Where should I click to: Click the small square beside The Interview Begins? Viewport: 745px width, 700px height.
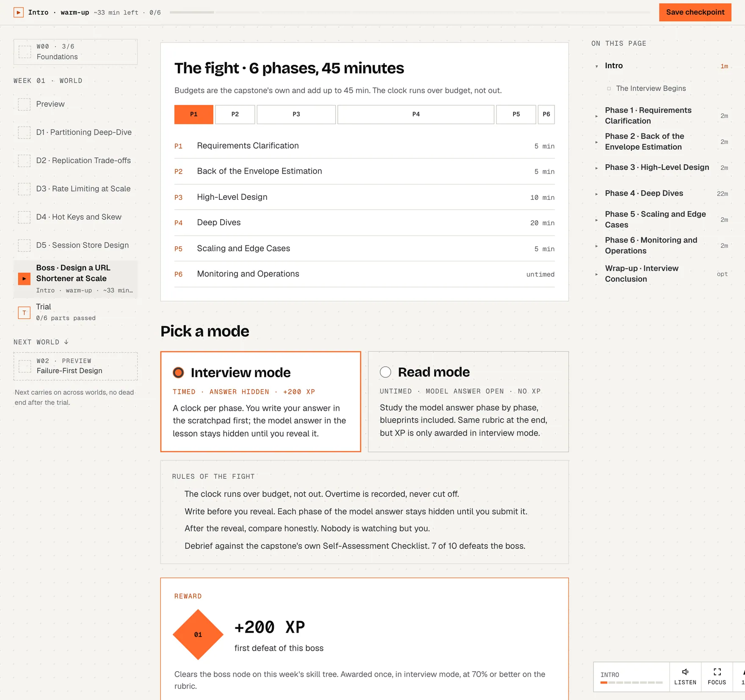coord(609,89)
